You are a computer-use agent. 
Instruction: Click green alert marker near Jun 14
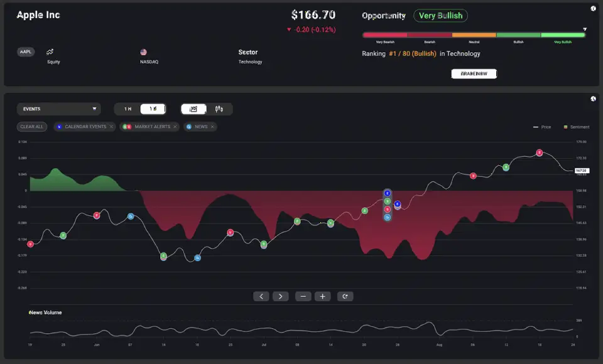pos(163,255)
